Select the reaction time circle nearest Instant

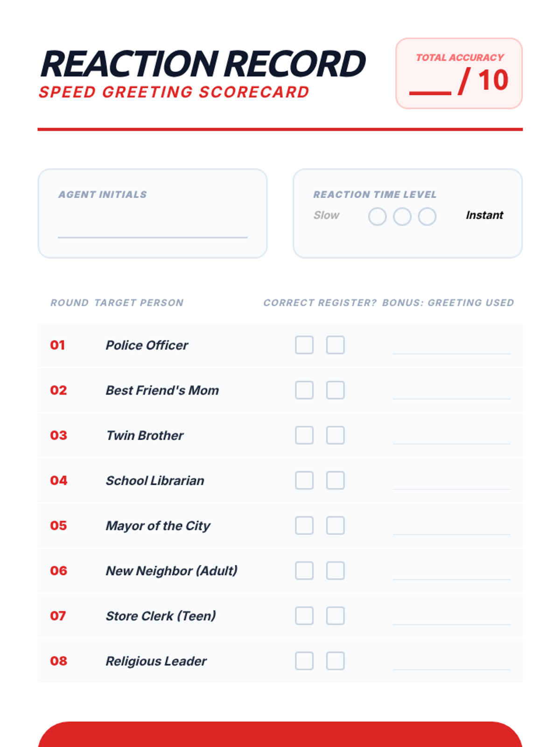coord(427,217)
